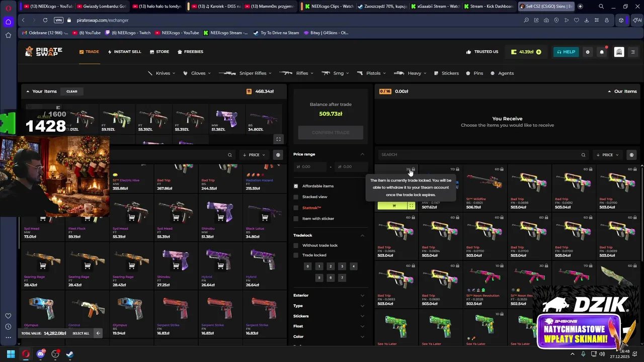Open Knives category dropdown
This screenshot has height=362, width=644.
coord(161,73)
